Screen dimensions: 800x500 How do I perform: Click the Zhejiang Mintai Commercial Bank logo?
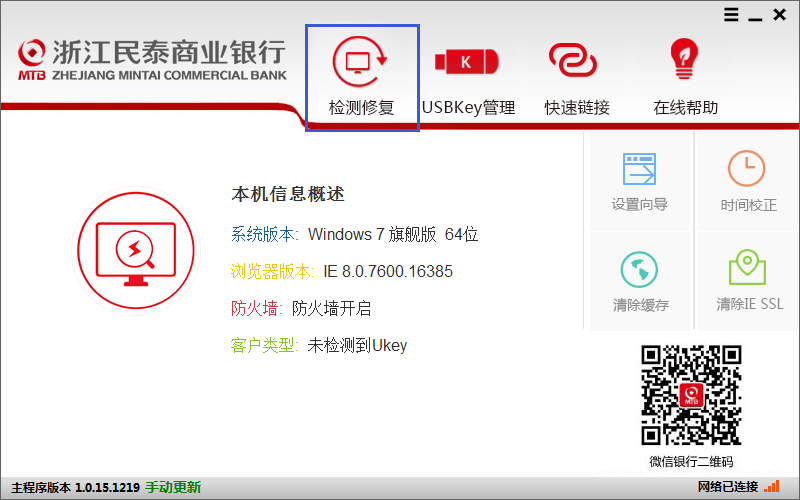152,60
